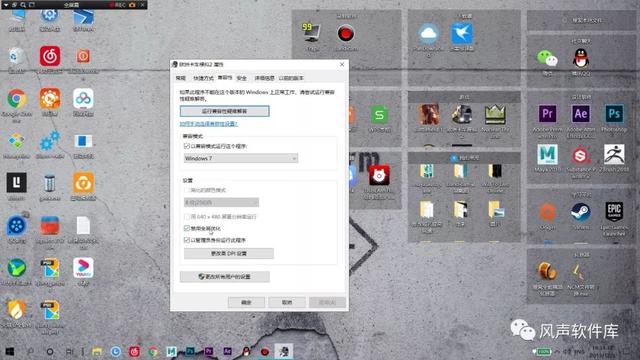The image size is (640, 360).
Task: Open the Baidu Netdisk desktop icon
Action: coord(83,99)
